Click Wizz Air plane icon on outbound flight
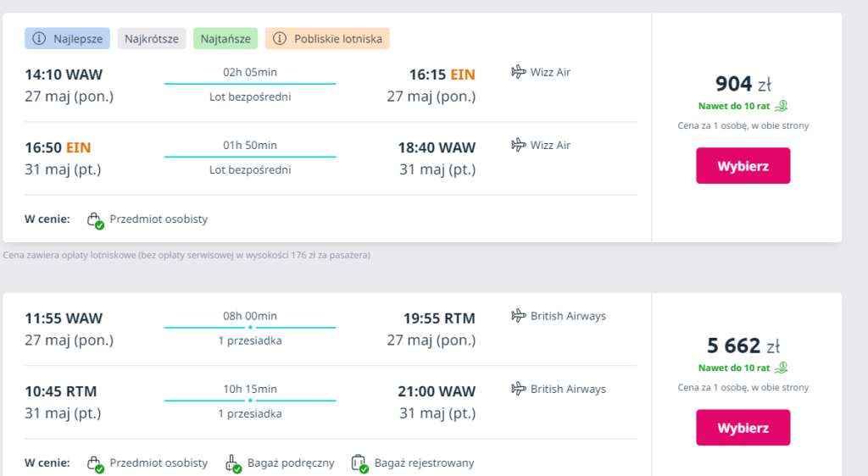The image size is (868, 476). (519, 72)
